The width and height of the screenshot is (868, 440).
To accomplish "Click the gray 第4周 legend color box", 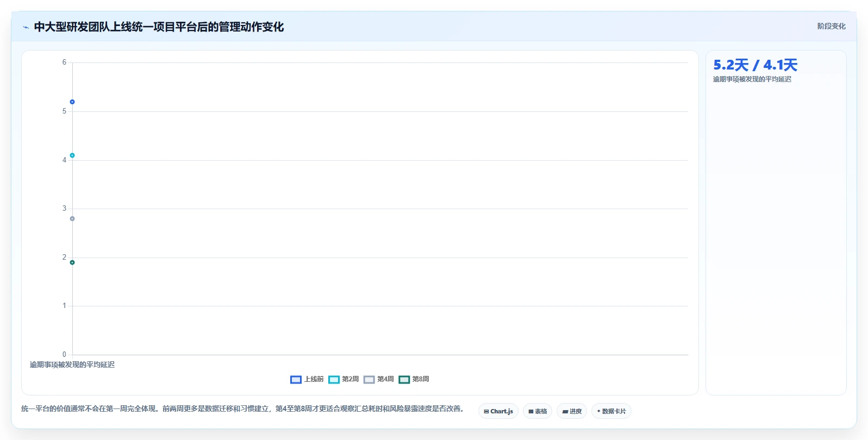I will tap(369, 380).
